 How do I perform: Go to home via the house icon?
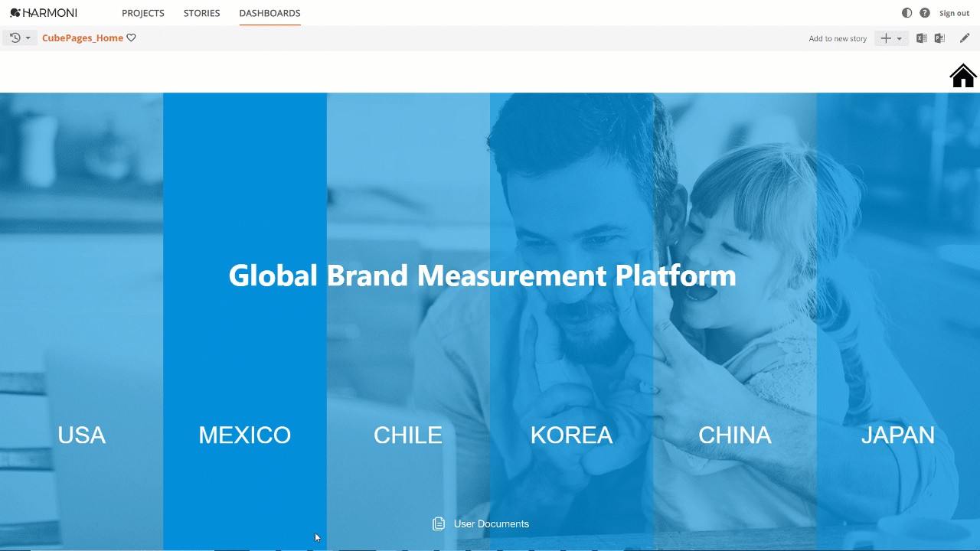coord(963,75)
